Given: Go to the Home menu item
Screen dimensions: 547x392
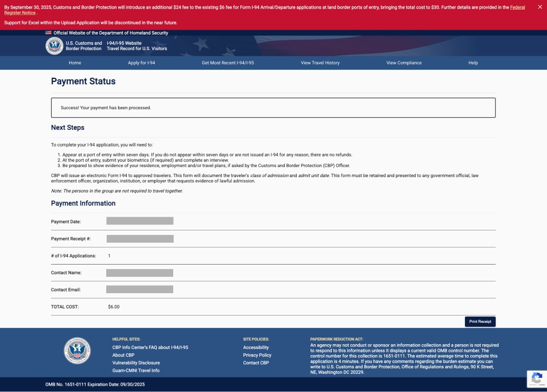Looking at the screenshot, I should click(75, 63).
